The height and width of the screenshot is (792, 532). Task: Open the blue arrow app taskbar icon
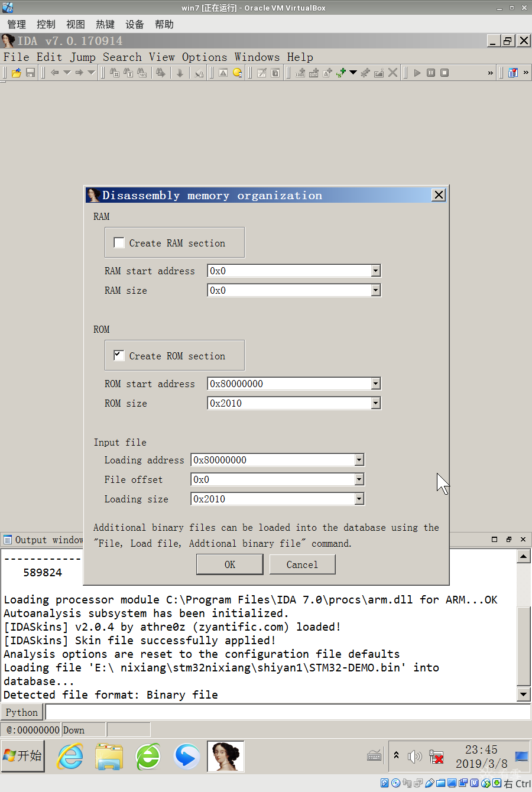point(187,756)
